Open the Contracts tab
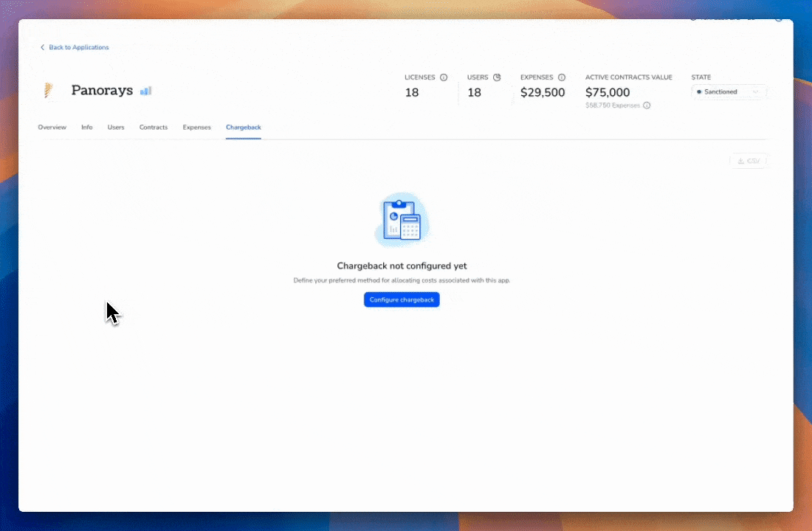812x531 pixels. point(154,128)
